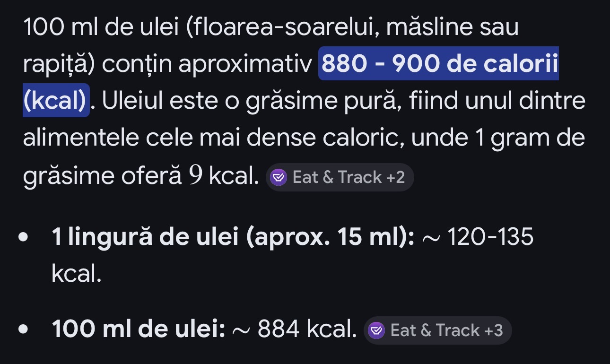Click the "884 kcal." value
Image resolution: width=610 pixels, height=364 pixels.
[x=307, y=330]
